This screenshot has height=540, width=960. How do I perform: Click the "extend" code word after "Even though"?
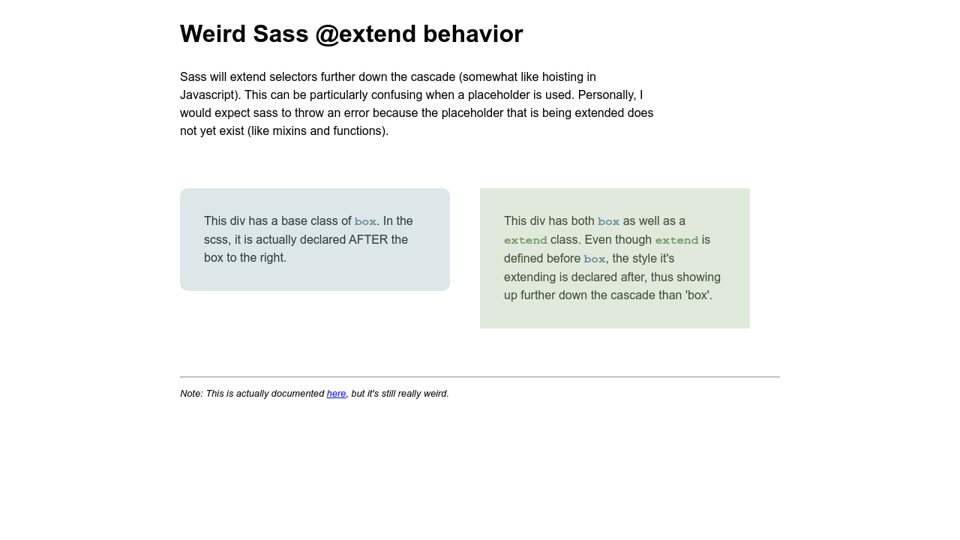676,241
